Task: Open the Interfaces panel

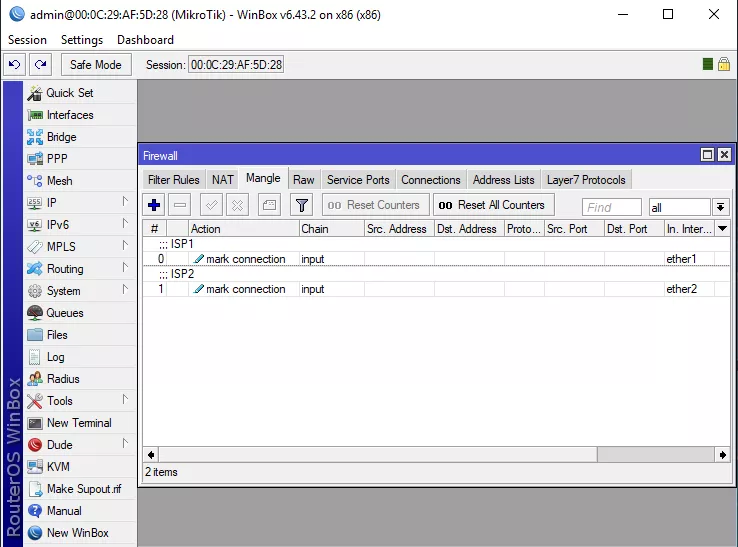Action: [70, 115]
